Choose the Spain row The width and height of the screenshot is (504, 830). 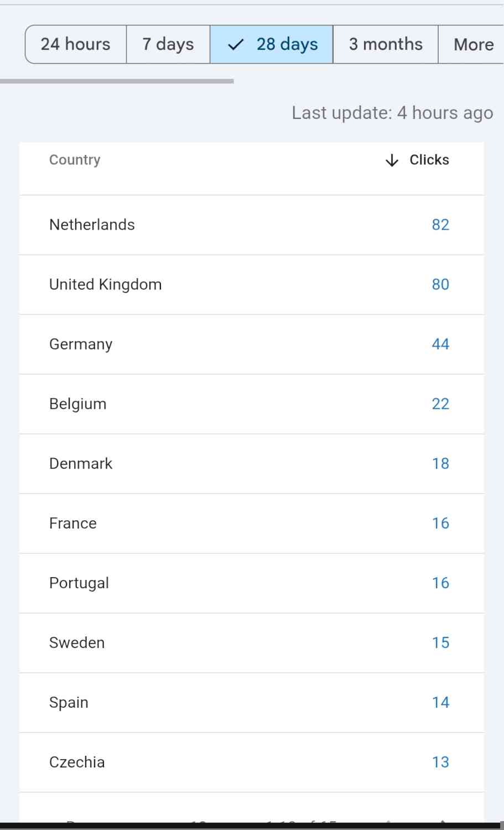click(x=69, y=703)
